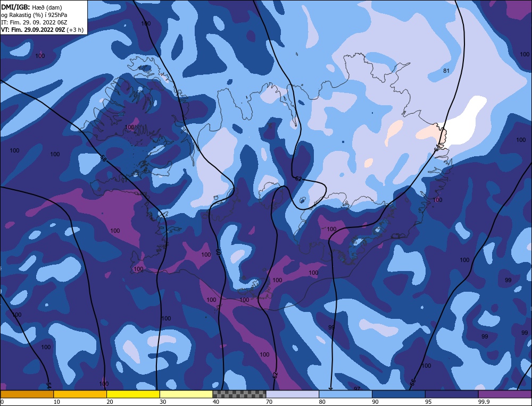Click the medium blue 90–95 legend swatch
Screen dimensions: 532x406
(x=398, y=394)
